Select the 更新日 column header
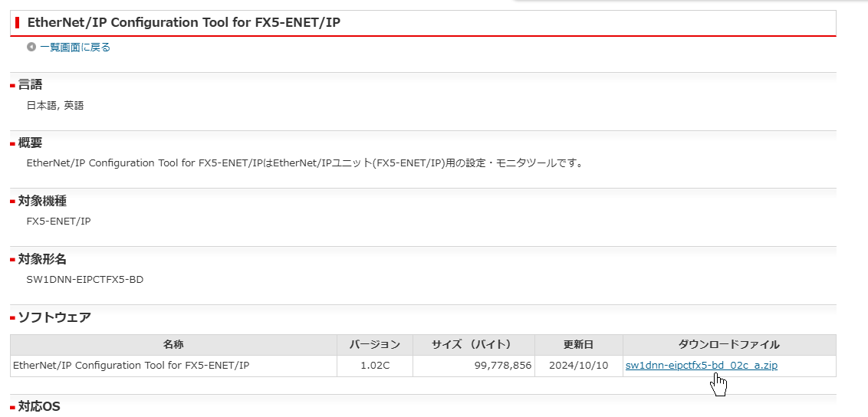The width and height of the screenshot is (868, 417). pyautogui.click(x=578, y=345)
